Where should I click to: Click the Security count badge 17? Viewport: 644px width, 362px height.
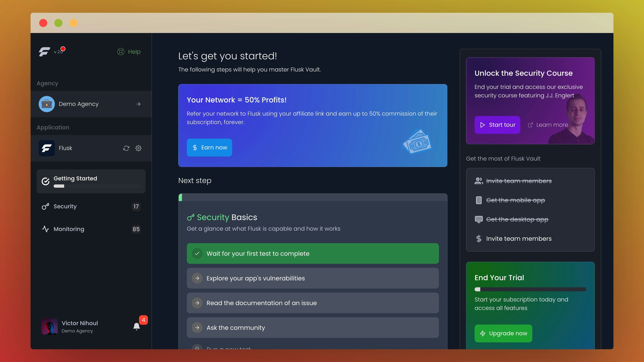tap(136, 206)
